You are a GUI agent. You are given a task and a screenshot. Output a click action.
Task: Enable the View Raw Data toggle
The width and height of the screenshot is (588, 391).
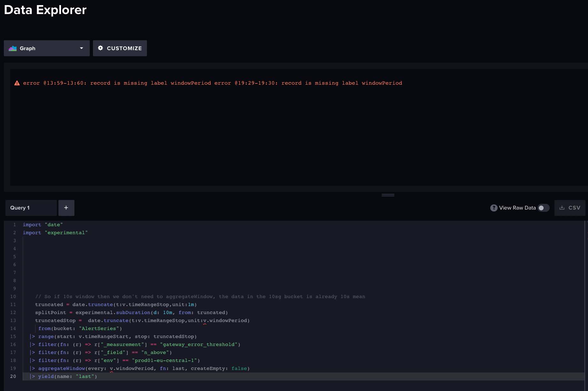click(x=543, y=208)
